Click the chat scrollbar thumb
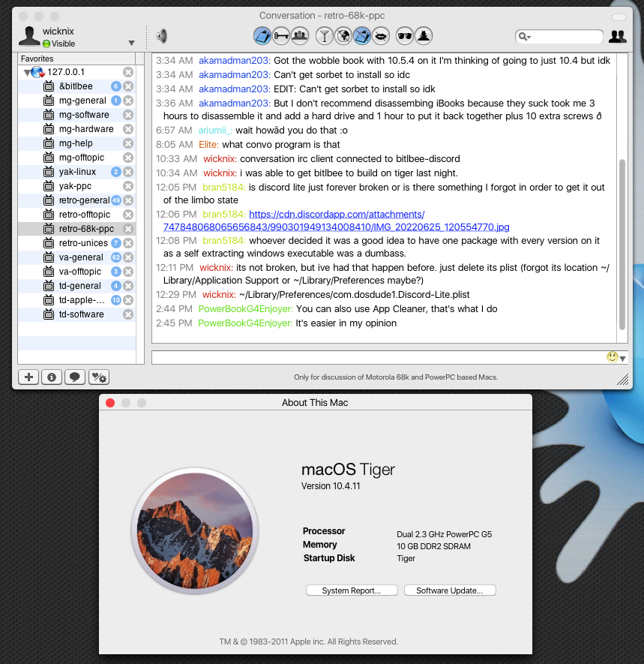 622,245
